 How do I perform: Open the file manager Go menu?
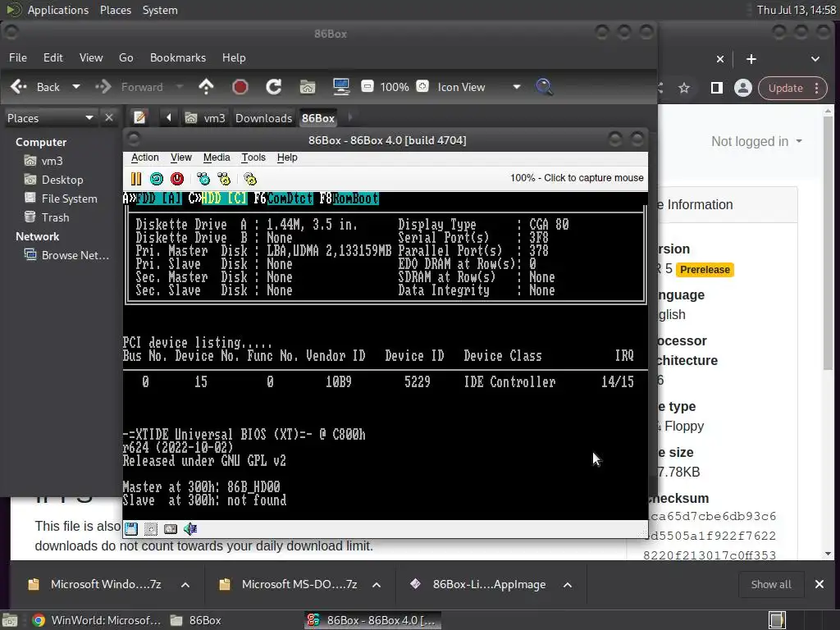126,57
